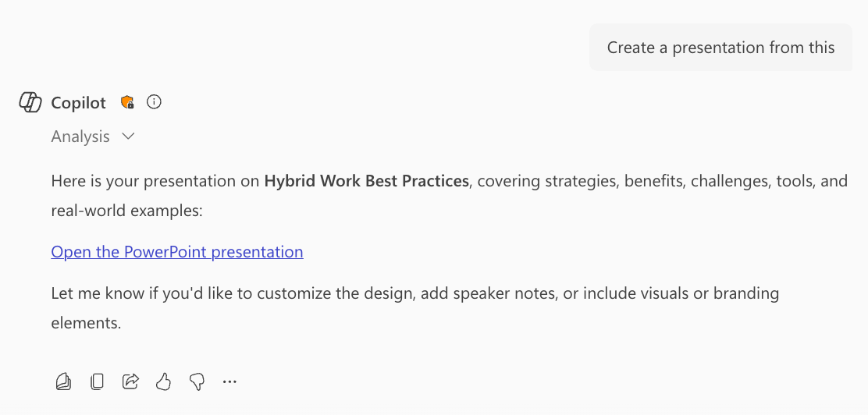Copy the response with the copy icon
868x415 pixels.
(97, 381)
